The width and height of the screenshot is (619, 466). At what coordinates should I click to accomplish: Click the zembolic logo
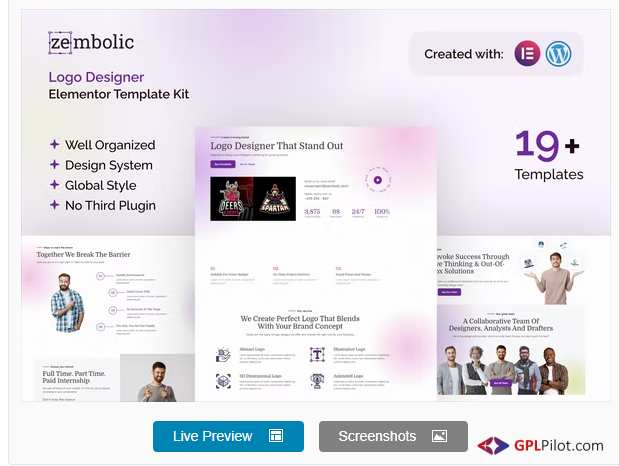pos(91,42)
